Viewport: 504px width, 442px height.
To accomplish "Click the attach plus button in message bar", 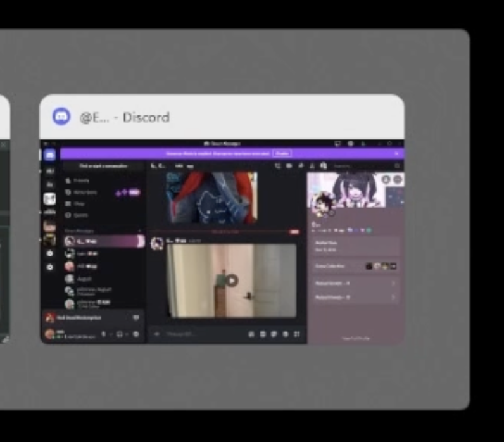I will click(x=157, y=334).
